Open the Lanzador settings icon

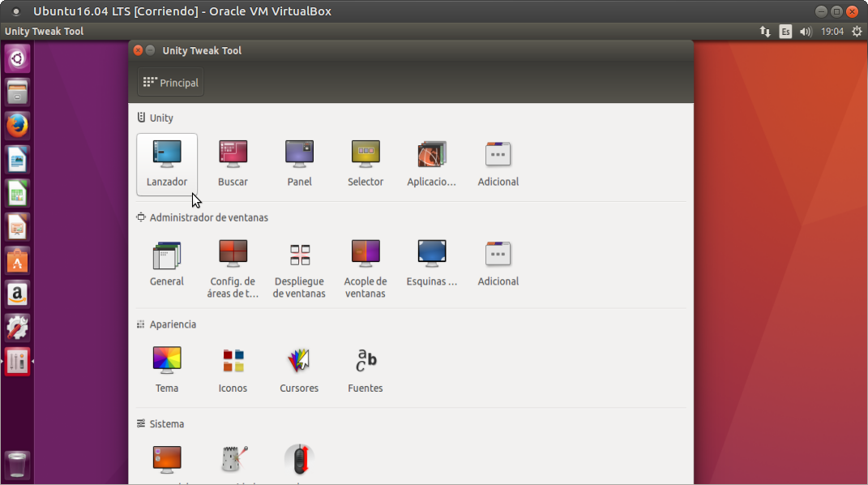[x=167, y=165]
